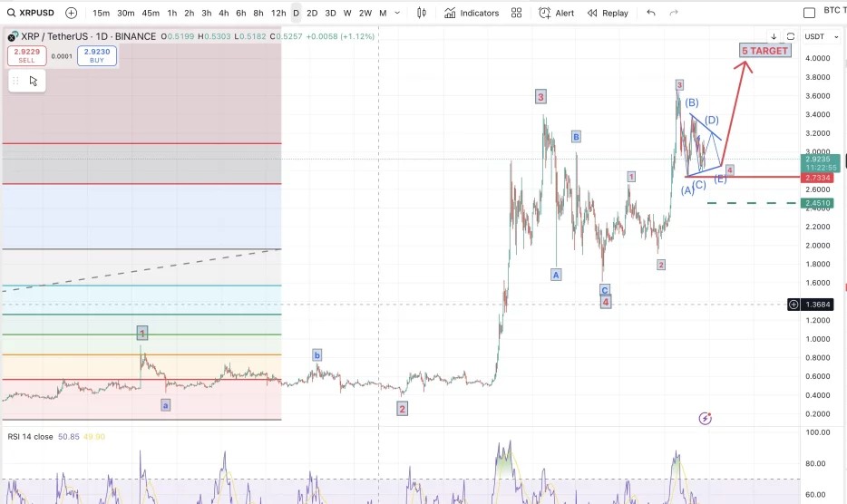Image resolution: width=847 pixels, height=504 pixels.
Task: Select the D daily timeframe
Action: pyautogui.click(x=296, y=13)
